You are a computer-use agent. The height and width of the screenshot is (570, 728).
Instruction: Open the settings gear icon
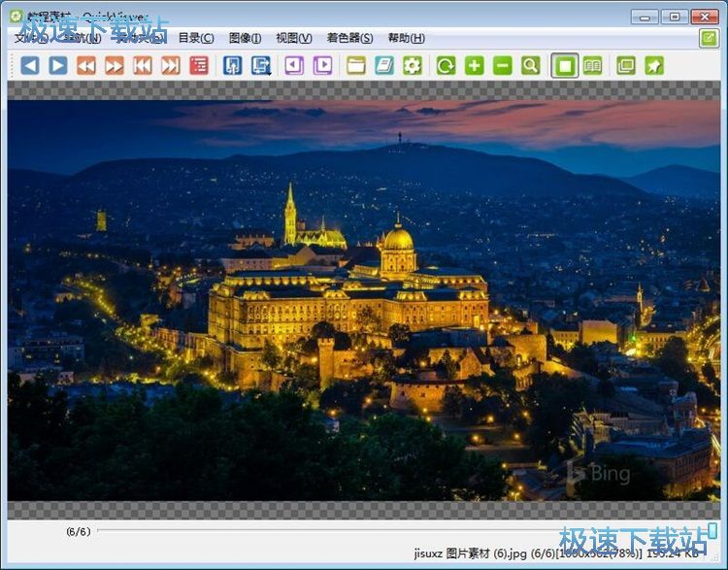413,65
